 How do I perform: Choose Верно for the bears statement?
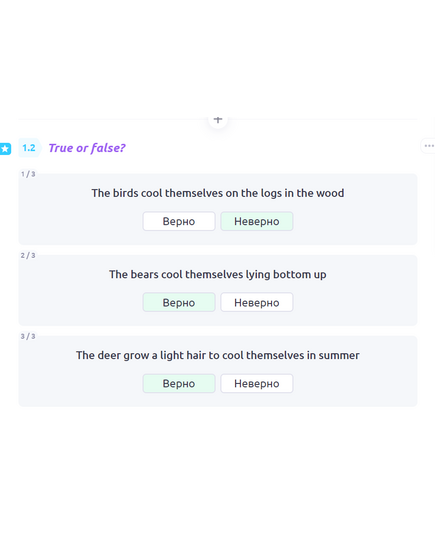179,302
